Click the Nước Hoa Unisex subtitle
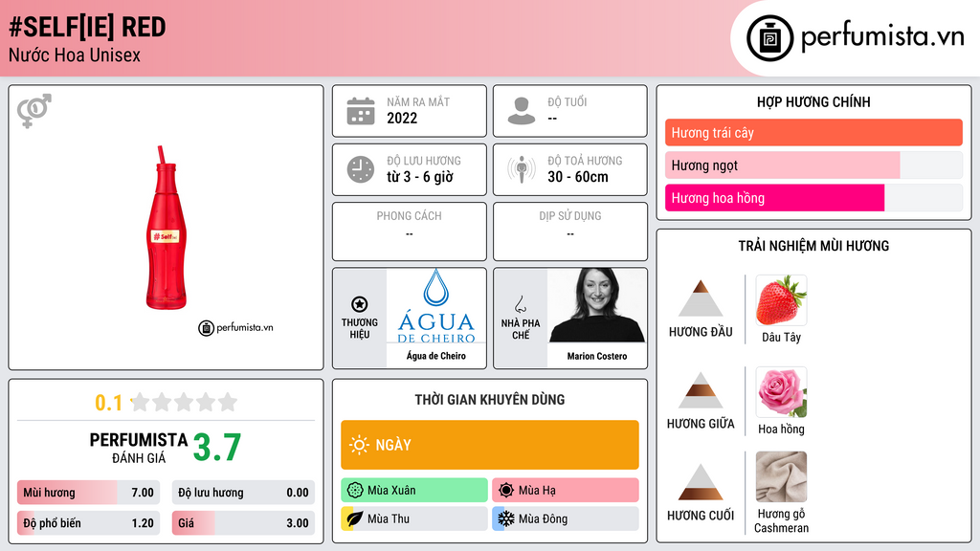Image resolution: width=980 pixels, height=551 pixels. [75, 55]
